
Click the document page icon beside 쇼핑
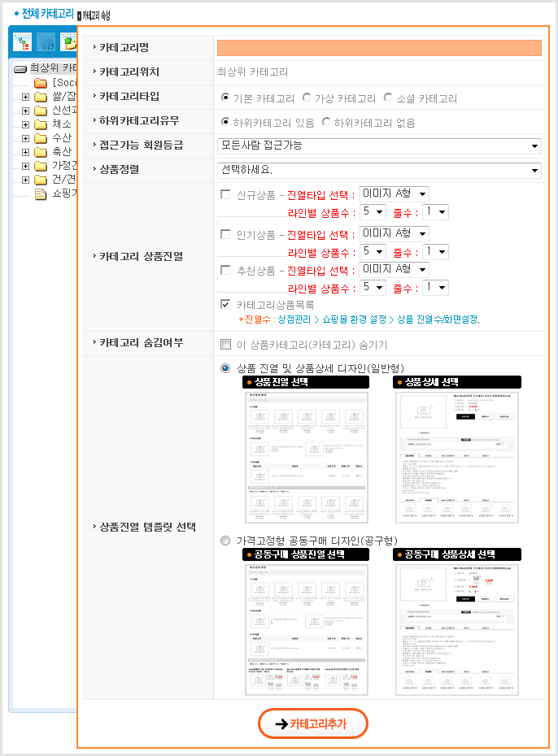[41, 193]
